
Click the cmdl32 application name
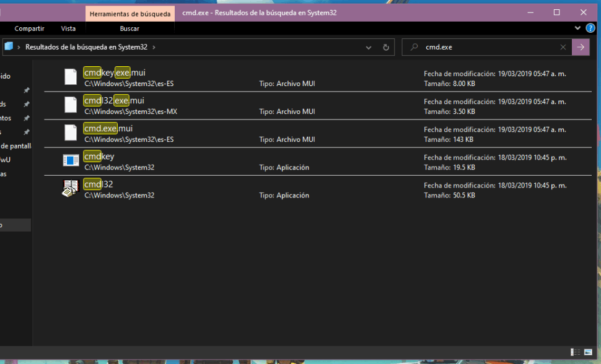click(98, 184)
